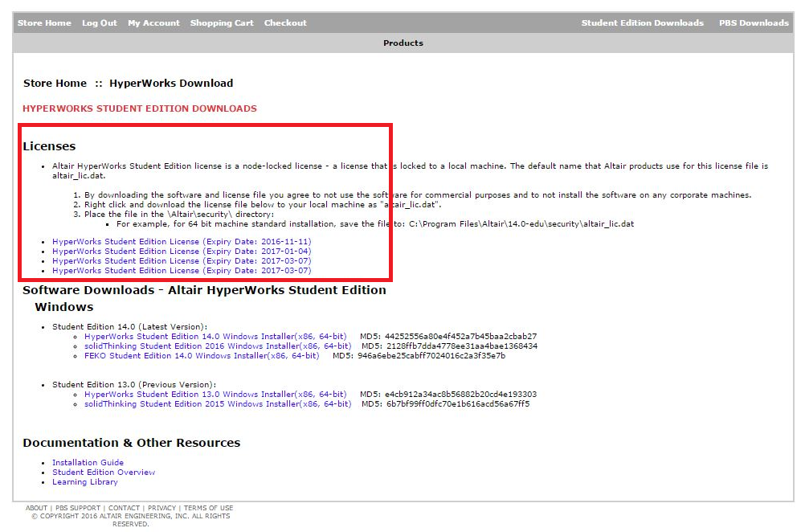Screen dimensions: 801x532
Task: Click the 'Student Edition 14.0 (Latest Version):' text
Action: 130,326
